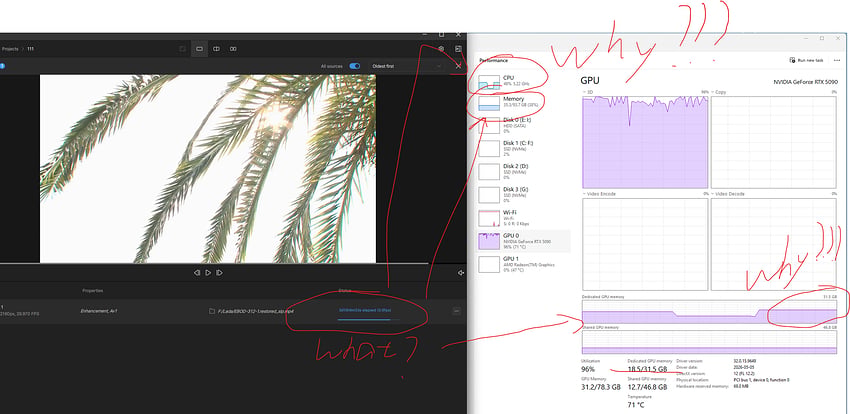Open the panel icon next to settings gear
This screenshot has height=414, width=850.
[x=459, y=49]
